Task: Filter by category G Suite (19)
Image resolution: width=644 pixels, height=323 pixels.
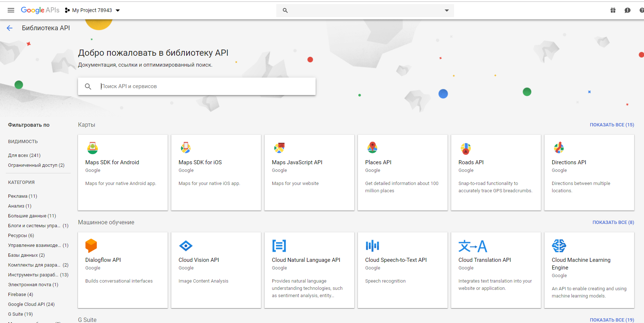Action: [x=20, y=314]
